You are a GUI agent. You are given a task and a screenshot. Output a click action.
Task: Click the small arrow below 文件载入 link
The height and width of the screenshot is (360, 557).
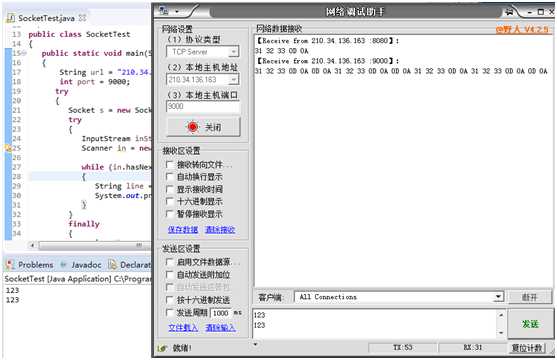[x=255, y=344]
